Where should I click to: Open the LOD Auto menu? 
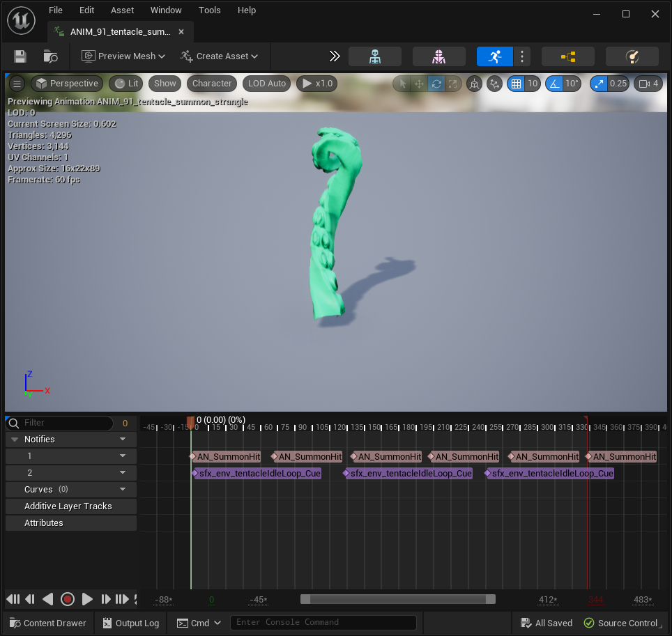(266, 84)
